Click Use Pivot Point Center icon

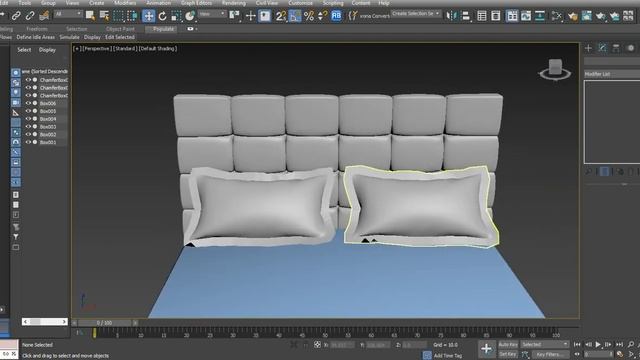(x=235, y=16)
